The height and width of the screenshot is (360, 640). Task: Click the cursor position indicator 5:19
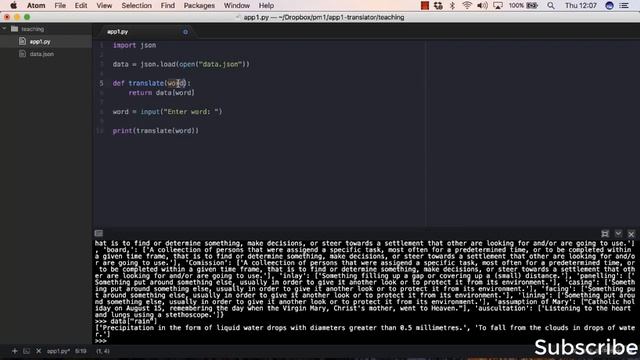click(81, 351)
